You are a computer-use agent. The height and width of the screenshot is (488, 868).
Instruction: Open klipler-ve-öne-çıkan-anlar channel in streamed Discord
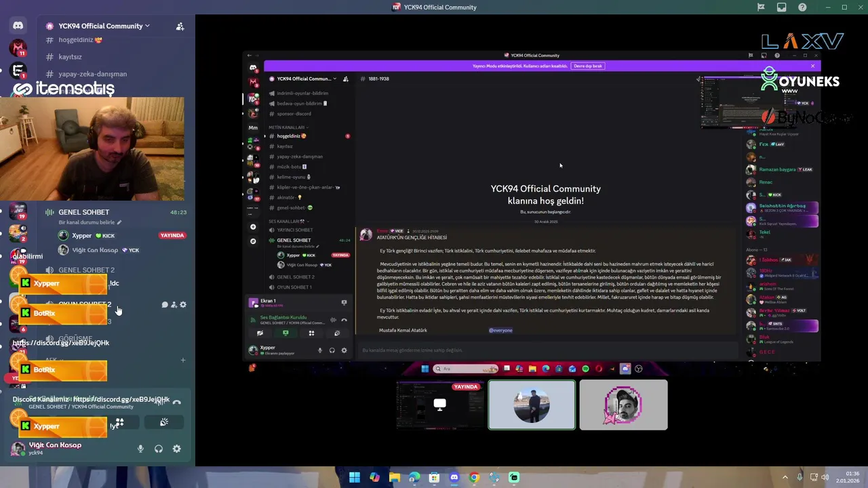click(308, 187)
